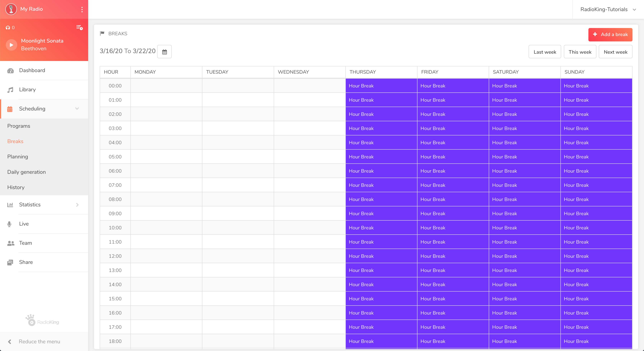Image resolution: width=644 pixels, height=351 pixels.
Task: Click the THURSDAY column header
Action: pos(381,72)
